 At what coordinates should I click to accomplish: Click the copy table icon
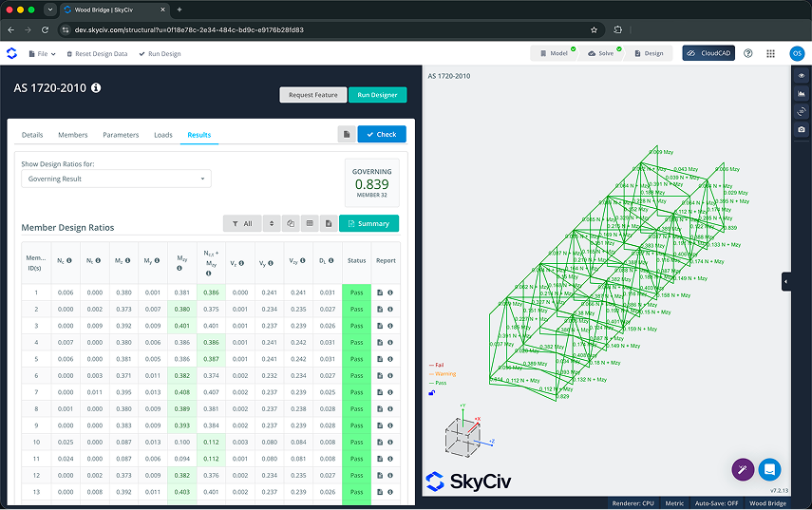pos(291,224)
